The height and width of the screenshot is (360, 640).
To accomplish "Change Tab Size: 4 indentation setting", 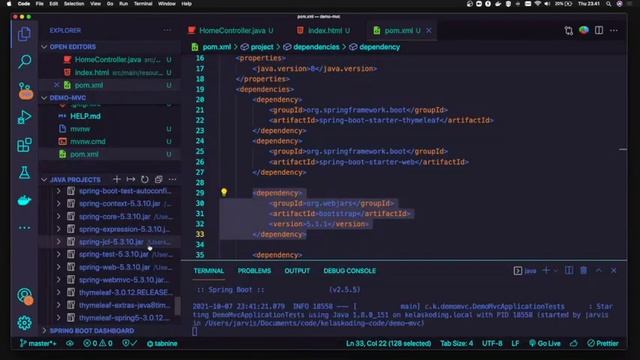I will pyautogui.click(x=456, y=343).
